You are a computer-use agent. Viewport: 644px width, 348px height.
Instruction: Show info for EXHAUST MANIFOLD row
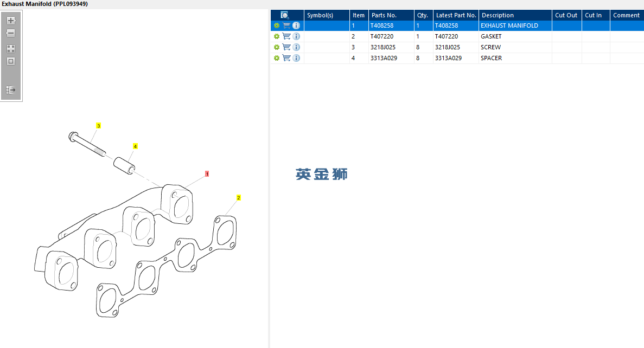(x=296, y=25)
